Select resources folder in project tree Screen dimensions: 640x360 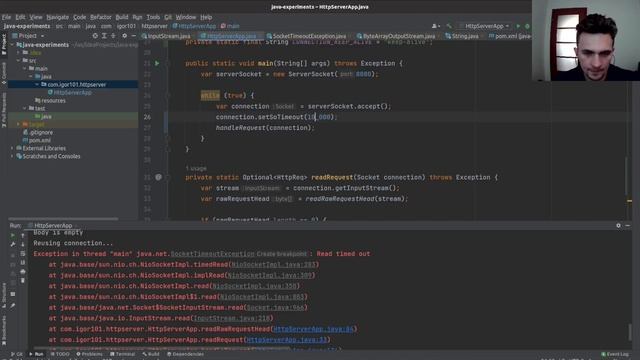coord(53,100)
